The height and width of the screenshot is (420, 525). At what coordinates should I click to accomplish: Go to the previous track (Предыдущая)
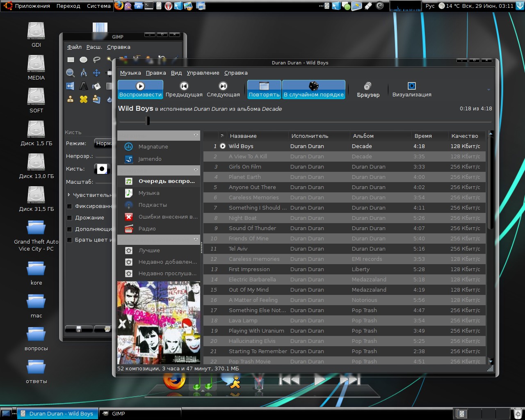pos(184,89)
